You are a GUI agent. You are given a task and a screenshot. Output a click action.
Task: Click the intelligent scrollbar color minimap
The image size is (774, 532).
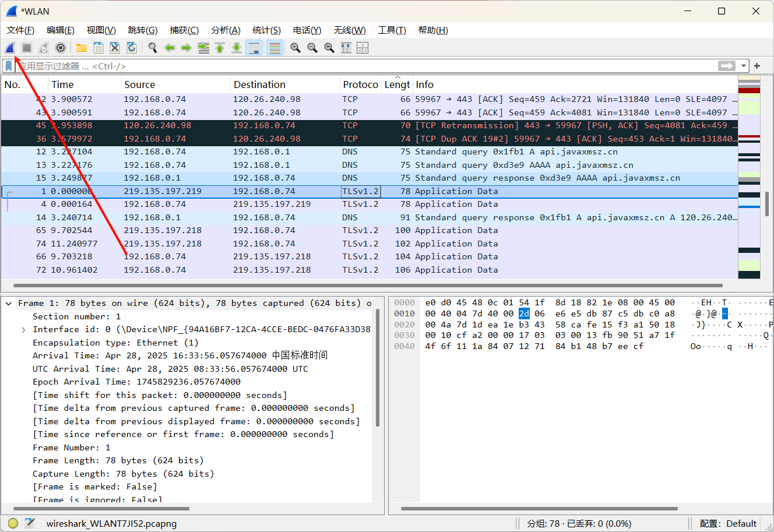(749, 178)
